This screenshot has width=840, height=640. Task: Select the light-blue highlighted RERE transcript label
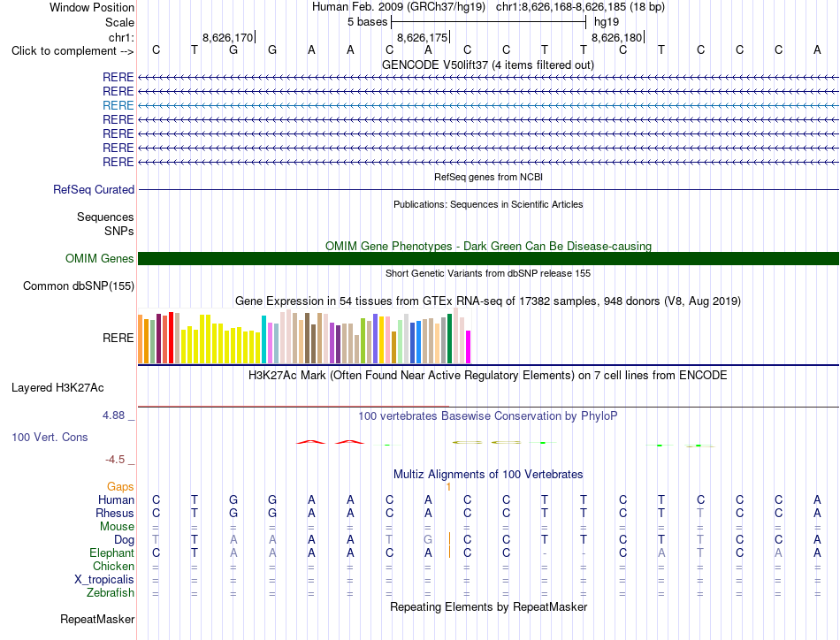point(118,105)
